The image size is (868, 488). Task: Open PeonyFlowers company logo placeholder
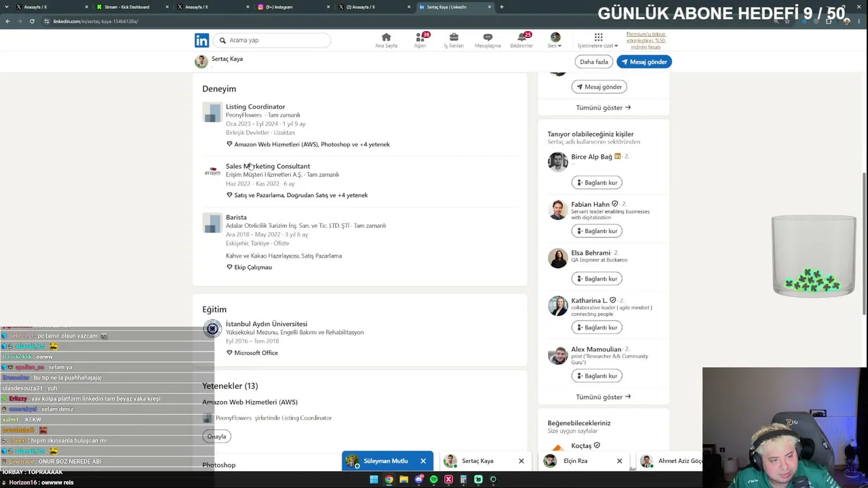[212, 112]
